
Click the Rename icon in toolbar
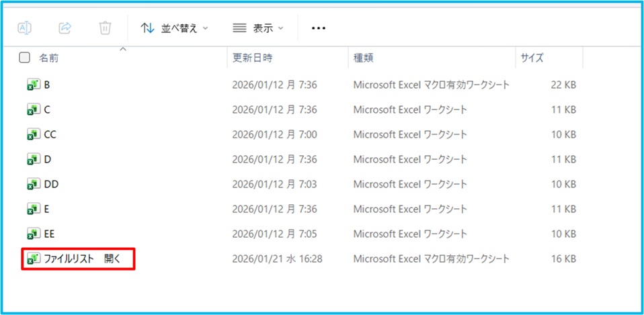coord(25,28)
